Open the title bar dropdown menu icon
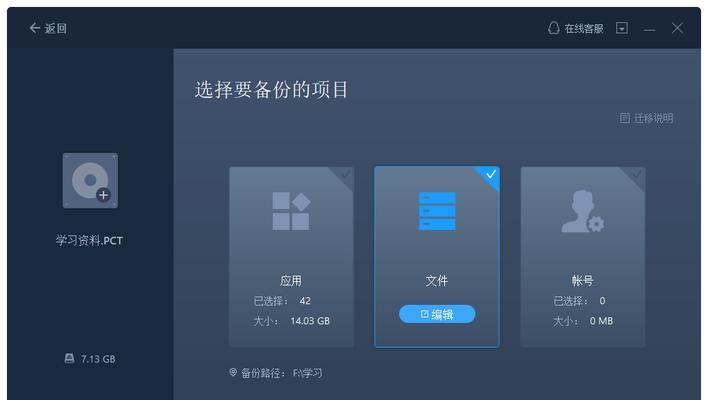The height and width of the screenshot is (400, 708). pos(622,28)
